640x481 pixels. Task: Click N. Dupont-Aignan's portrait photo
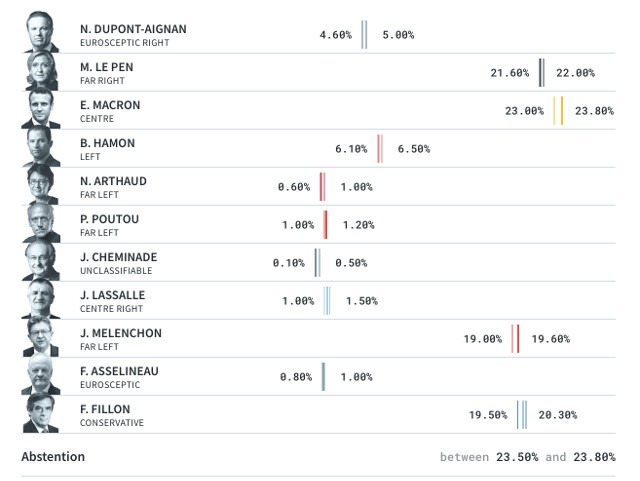coord(41,35)
